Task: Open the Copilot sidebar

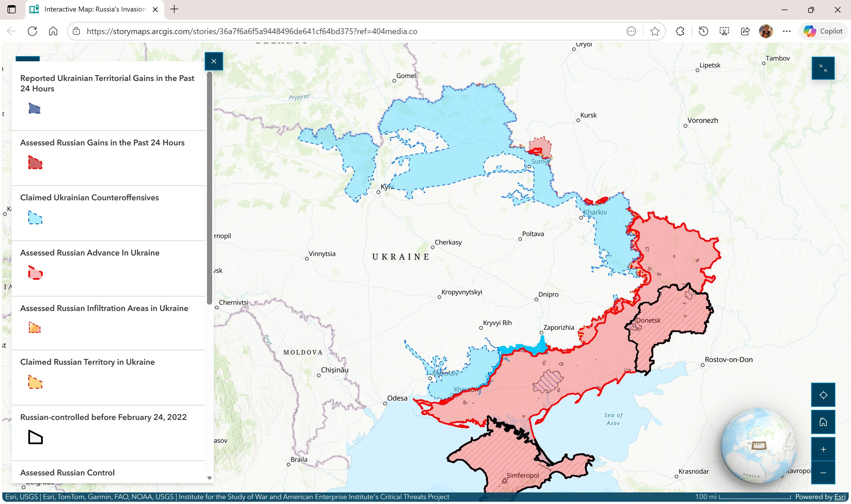Action: pyautogui.click(x=823, y=31)
